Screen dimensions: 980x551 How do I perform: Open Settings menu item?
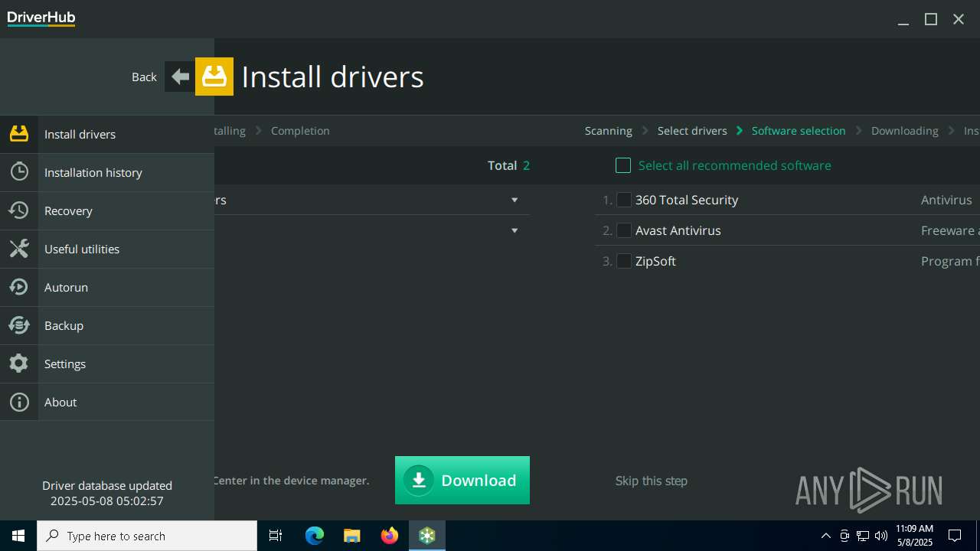pyautogui.click(x=107, y=364)
